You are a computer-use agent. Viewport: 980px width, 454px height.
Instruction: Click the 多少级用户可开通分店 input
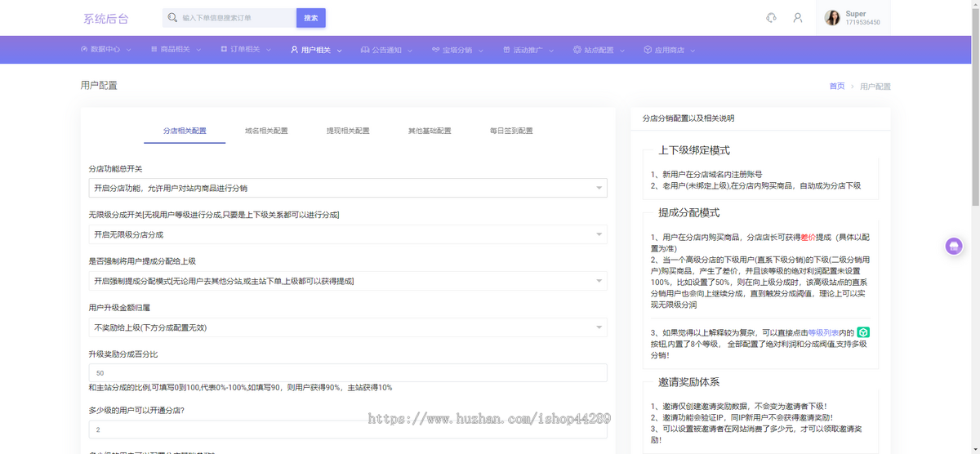click(x=348, y=429)
